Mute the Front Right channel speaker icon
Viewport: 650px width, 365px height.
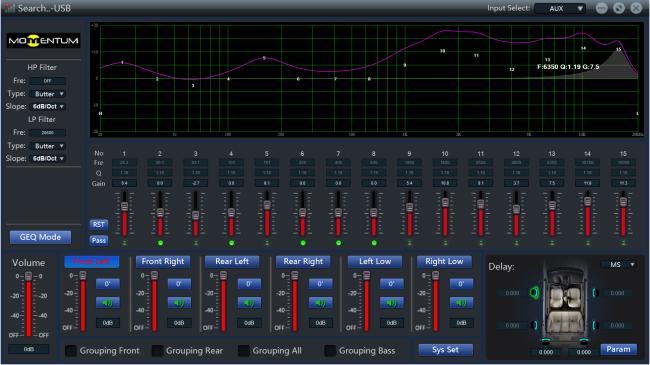pos(179,303)
